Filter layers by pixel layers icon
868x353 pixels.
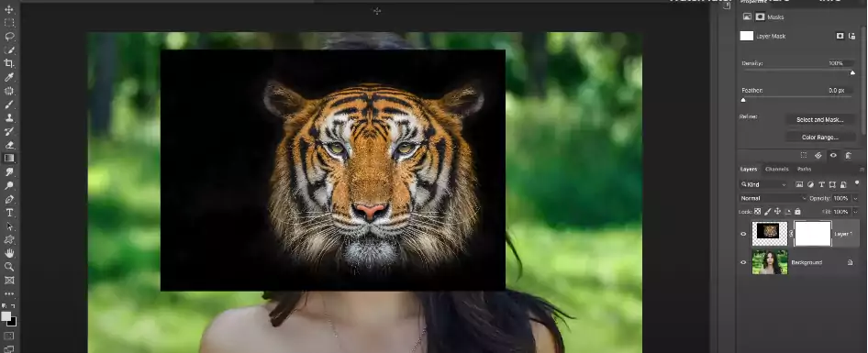pyautogui.click(x=799, y=185)
